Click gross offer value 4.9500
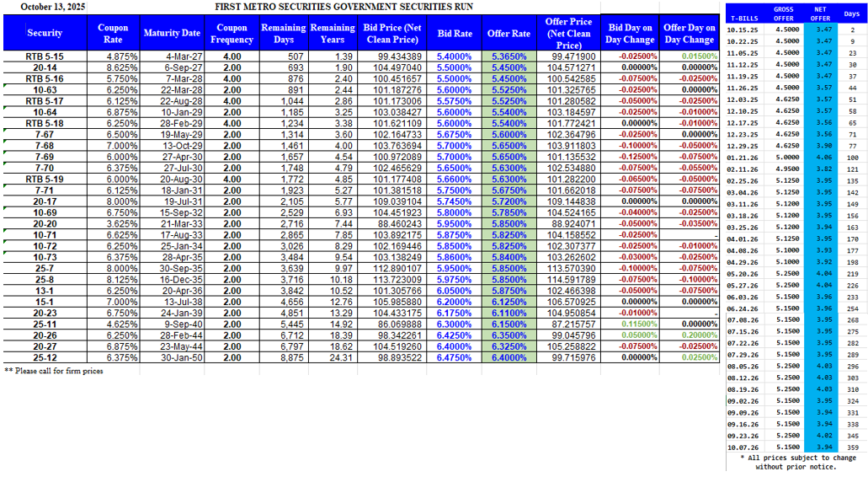The image size is (868, 477). [787, 169]
